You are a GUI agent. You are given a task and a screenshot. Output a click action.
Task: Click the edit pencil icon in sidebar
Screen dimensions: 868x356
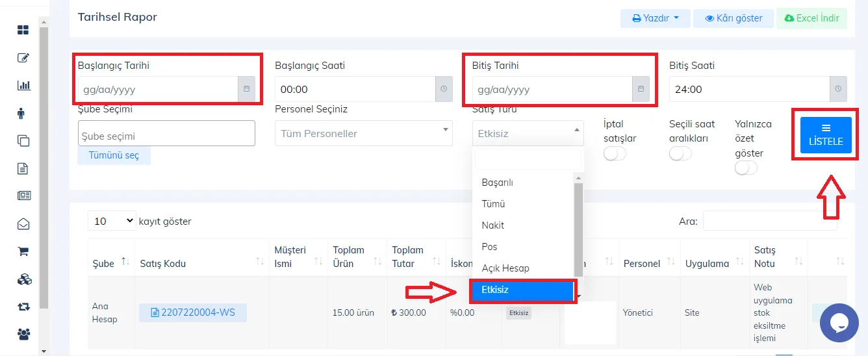23,58
